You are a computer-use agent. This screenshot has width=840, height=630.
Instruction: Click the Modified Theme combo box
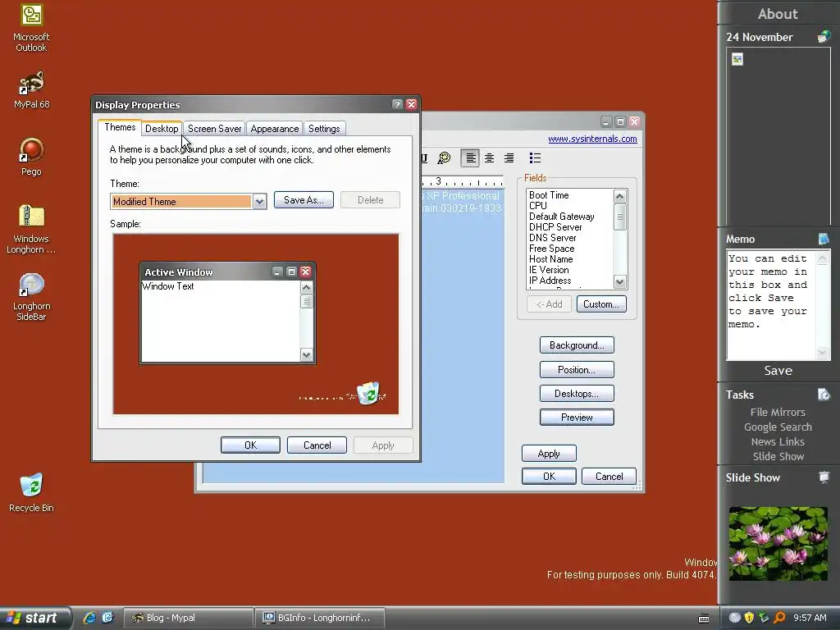(x=188, y=202)
